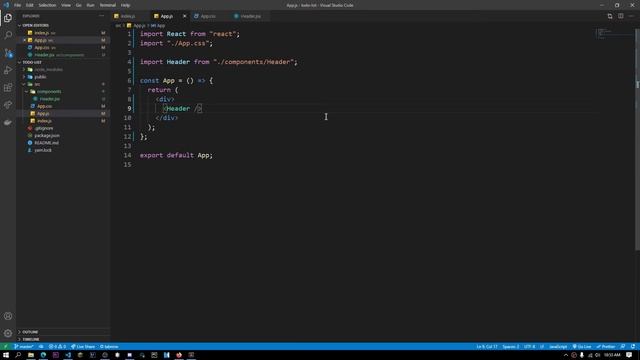640x360 pixels.
Task: Collapse the TODO-LIST folder section
Action: click(31, 62)
